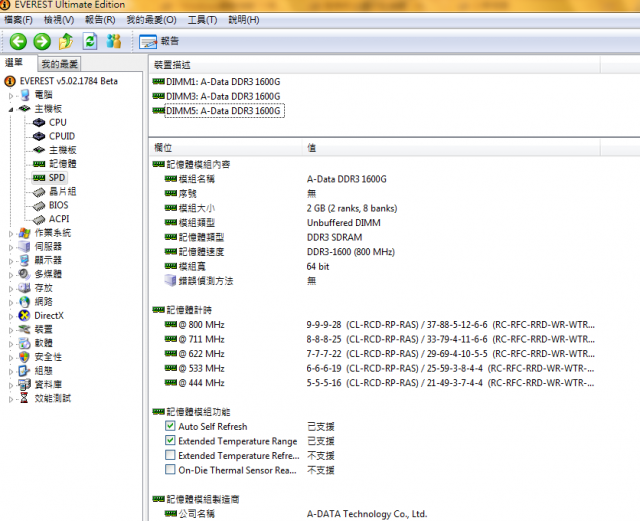This screenshot has width=640, height=521.
Task: Open the 我的最愛(O) menu
Action: pyautogui.click(x=151, y=20)
